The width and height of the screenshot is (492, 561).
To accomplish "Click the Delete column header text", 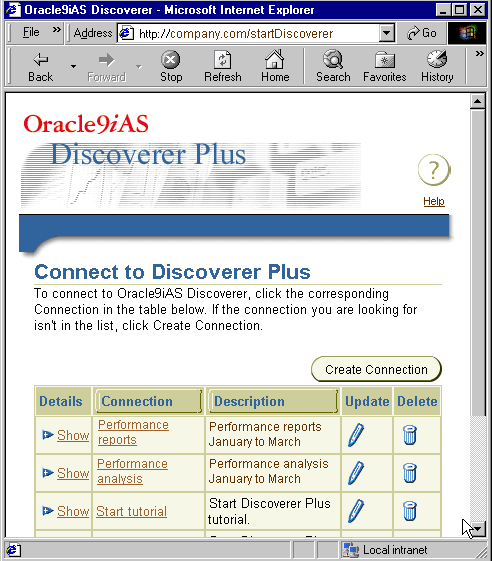I will (x=417, y=401).
